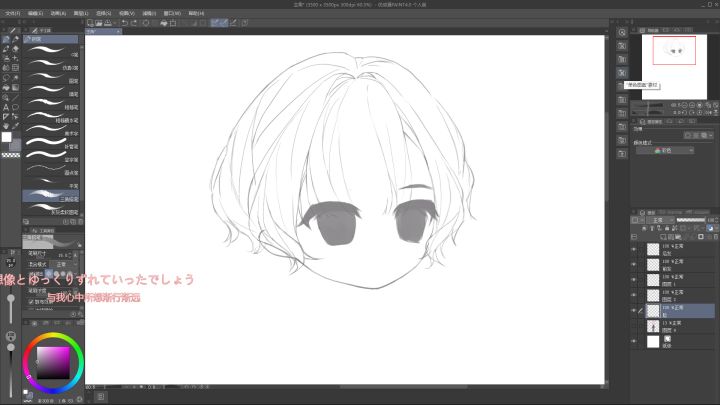720x405 pixels.
Task: Click the white main color swatch
Action: (x=6, y=137)
